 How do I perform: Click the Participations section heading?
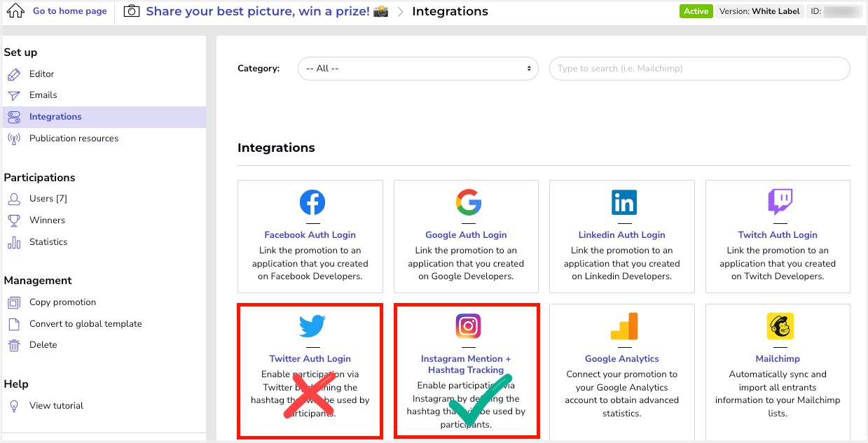pyautogui.click(x=40, y=178)
